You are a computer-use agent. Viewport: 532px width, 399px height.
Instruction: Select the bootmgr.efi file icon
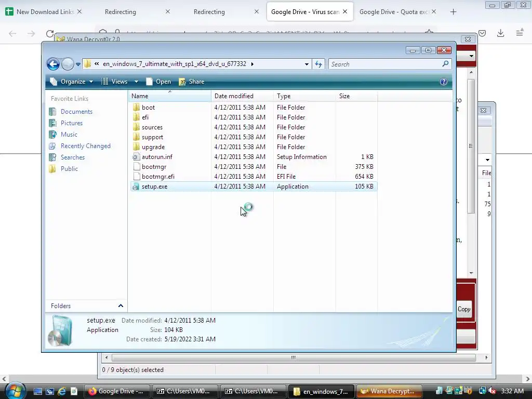[x=137, y=177]
